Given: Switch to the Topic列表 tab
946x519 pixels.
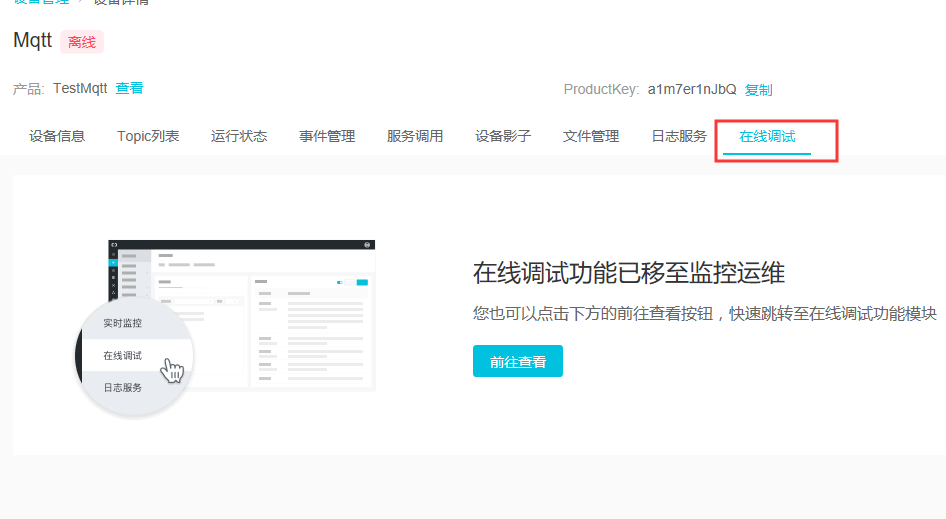Looking at the screenshot, I should click(148, 136).
